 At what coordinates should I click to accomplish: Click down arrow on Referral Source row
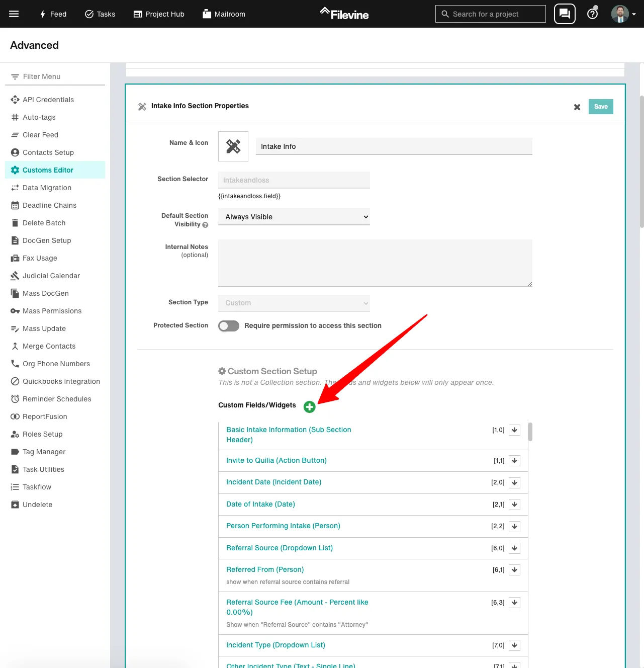[514, 548]
